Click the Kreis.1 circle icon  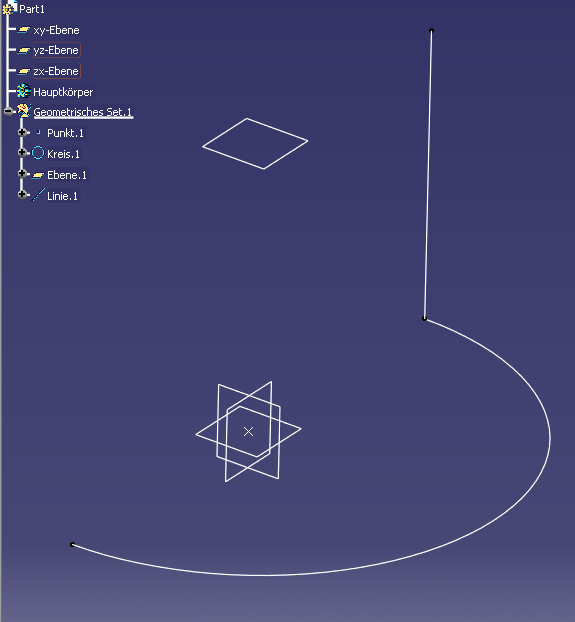pos(38,153)
